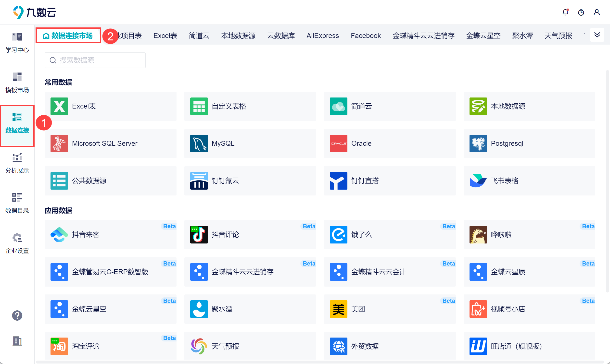Click the help question mark icon
Viewport: 610px width, 364px height.
[x=17, y=315]
